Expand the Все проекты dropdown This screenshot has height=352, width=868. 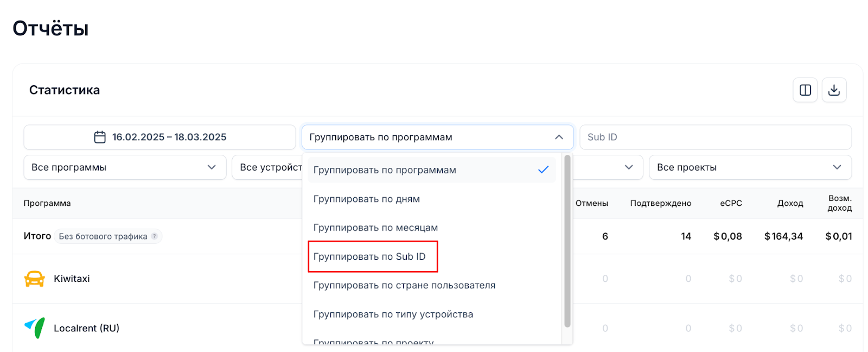click(x=750, y=167)
